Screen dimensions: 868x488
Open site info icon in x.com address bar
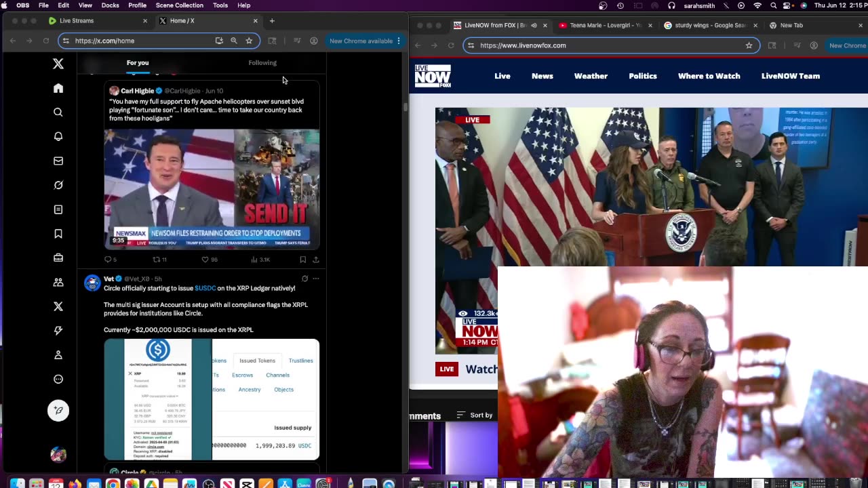pyautogui.click(x=66, y=41)
